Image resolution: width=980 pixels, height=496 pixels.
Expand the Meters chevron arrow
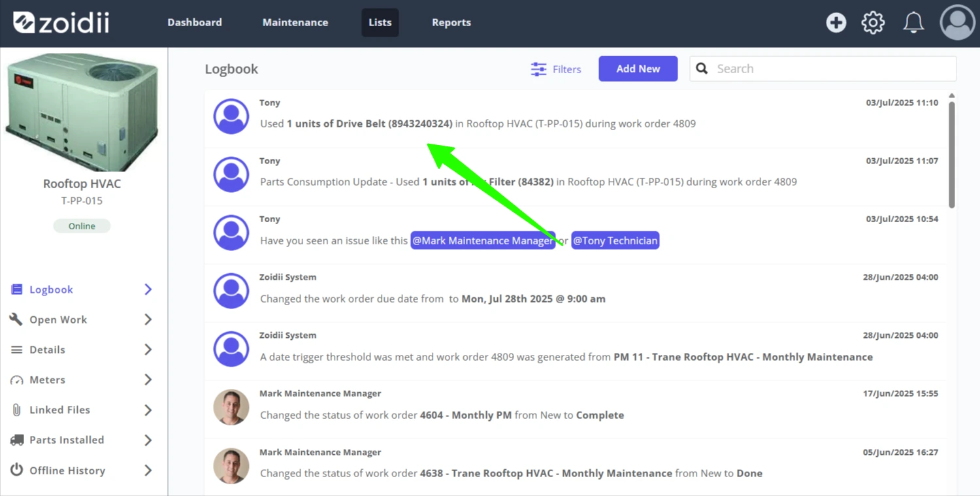tap(148, 380)
